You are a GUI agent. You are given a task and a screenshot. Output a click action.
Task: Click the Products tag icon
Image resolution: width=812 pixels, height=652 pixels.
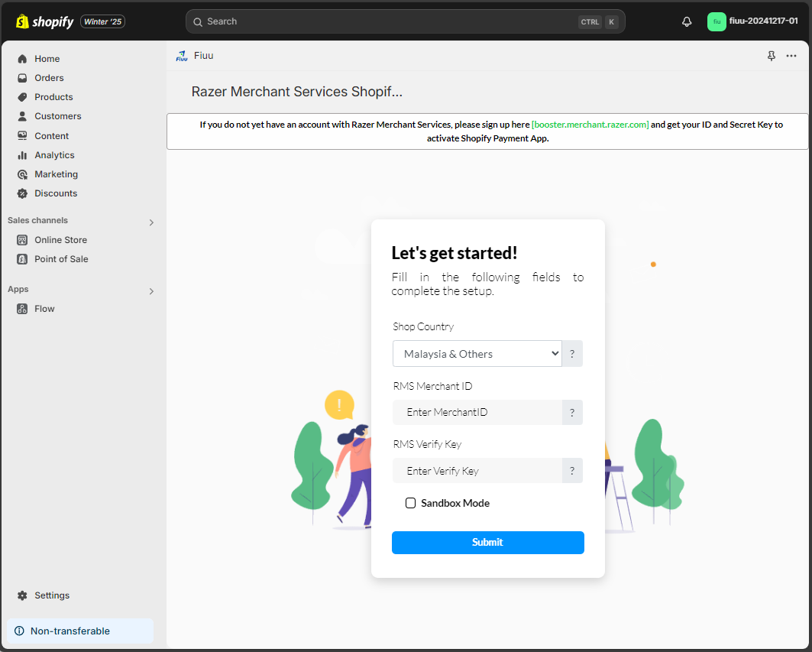click(x=22, y=97)
